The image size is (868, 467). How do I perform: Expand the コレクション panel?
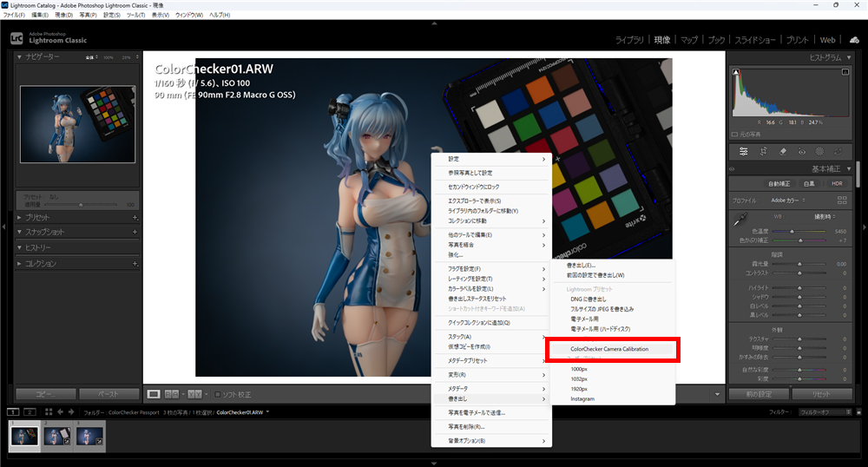[19, 264]
